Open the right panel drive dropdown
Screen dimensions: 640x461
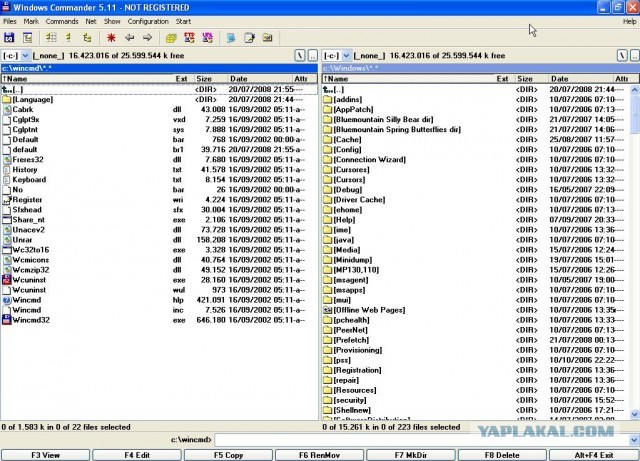pos(346,56)
